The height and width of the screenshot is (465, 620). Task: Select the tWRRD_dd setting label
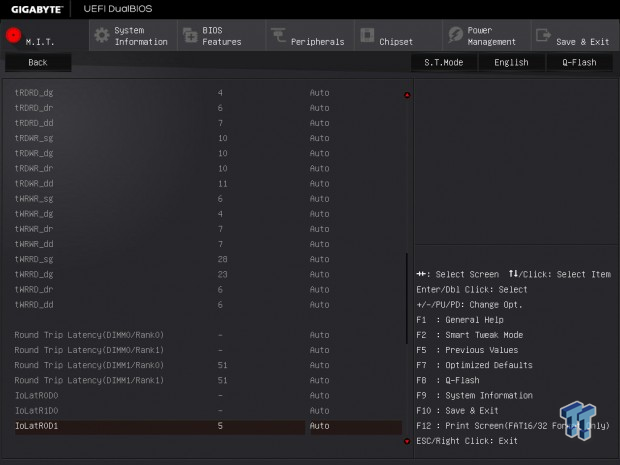coord(34,305)
